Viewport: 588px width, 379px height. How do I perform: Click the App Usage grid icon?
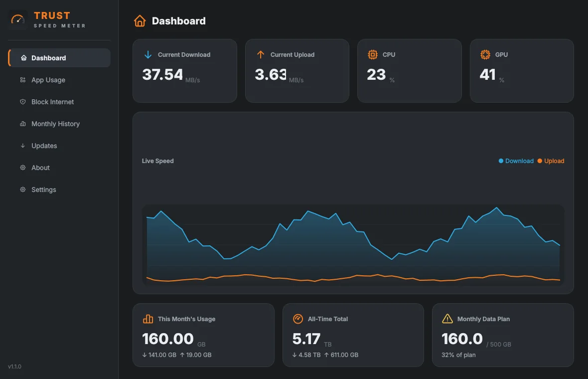(x=23, y=80)
